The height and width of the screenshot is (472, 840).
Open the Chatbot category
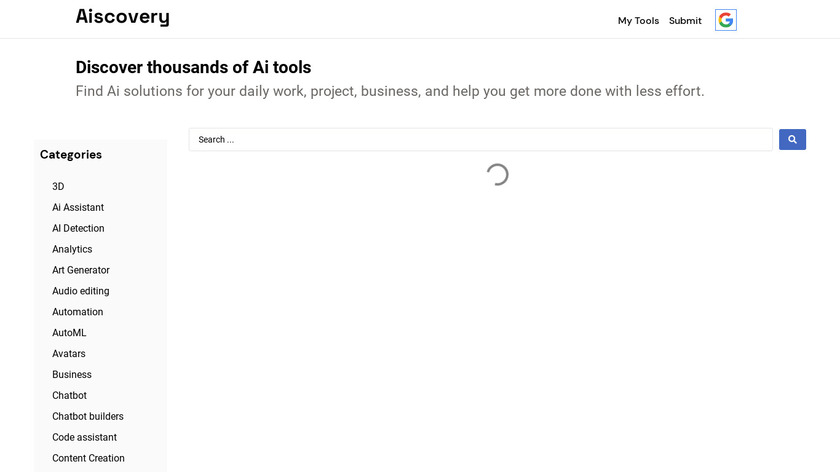[69, 396]
